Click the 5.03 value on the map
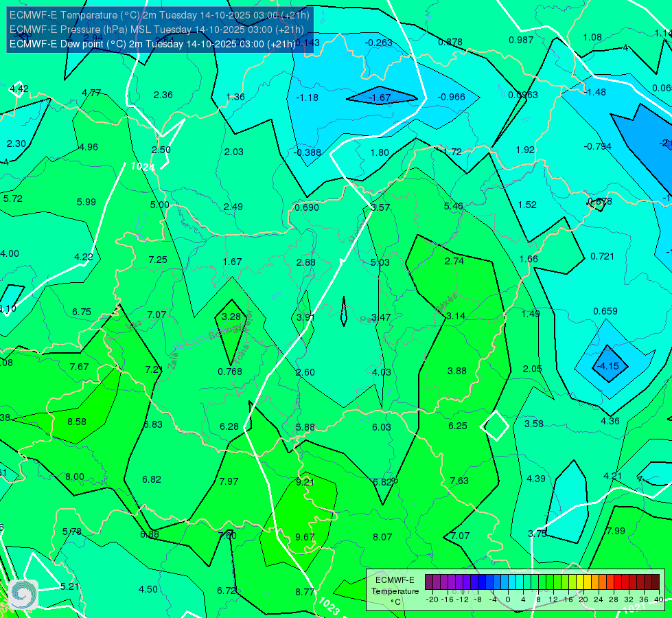This screenshot has width=672, height=618. pyautogui.click(x=380, y=262)
